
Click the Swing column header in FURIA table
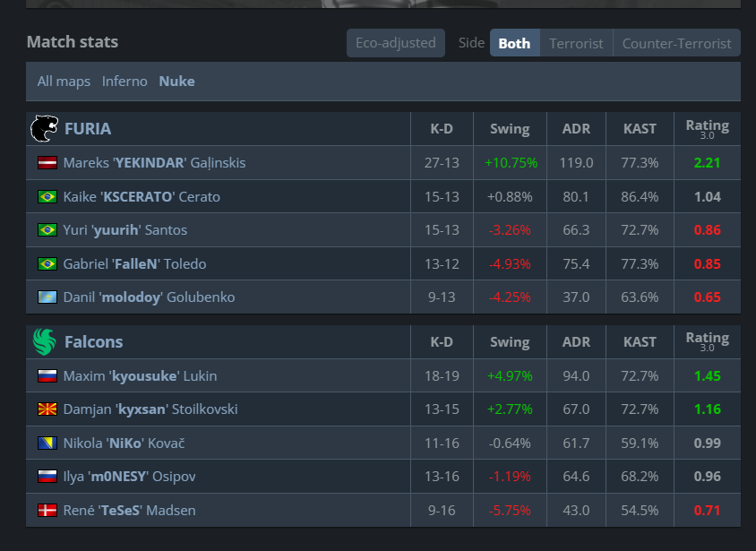coord(510,129)
